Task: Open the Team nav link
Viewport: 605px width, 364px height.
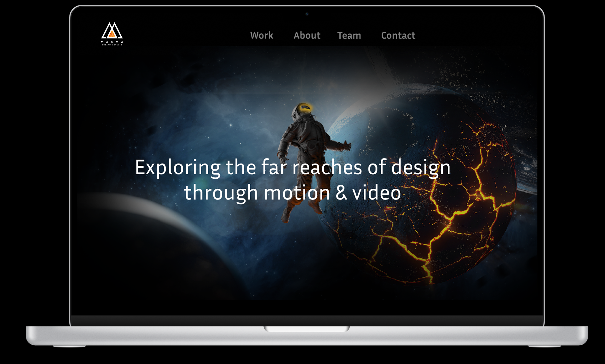Action: 349,35
